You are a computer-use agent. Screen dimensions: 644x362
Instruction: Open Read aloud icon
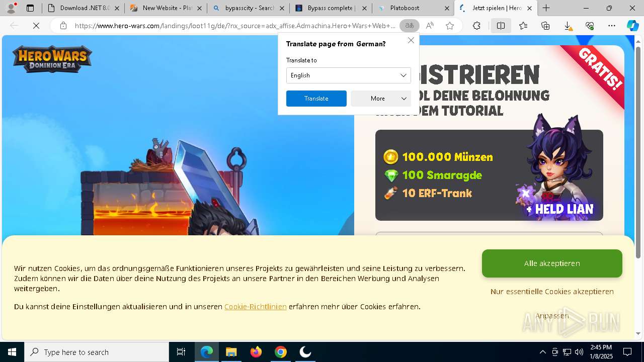430,26
